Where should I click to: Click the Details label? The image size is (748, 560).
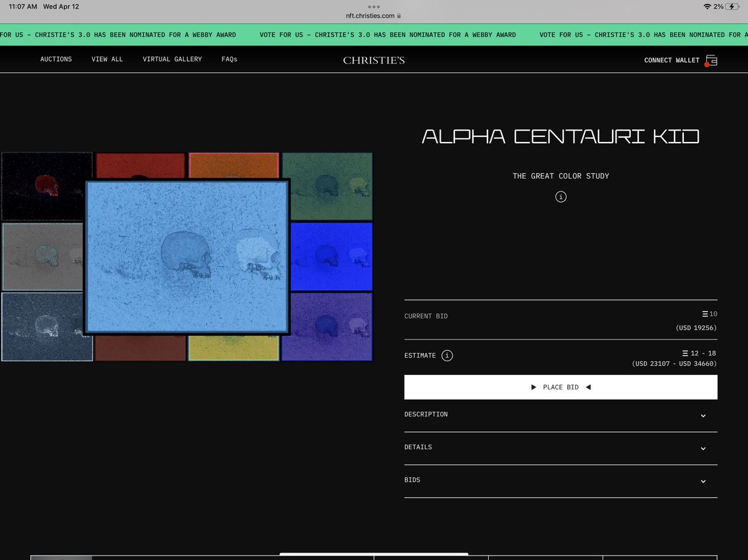(418, 447)
